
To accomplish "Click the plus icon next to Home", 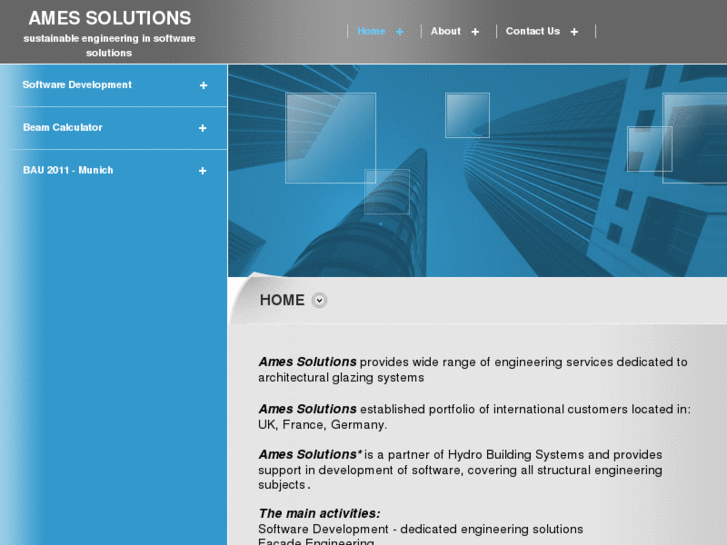I will tap(400, 32).
